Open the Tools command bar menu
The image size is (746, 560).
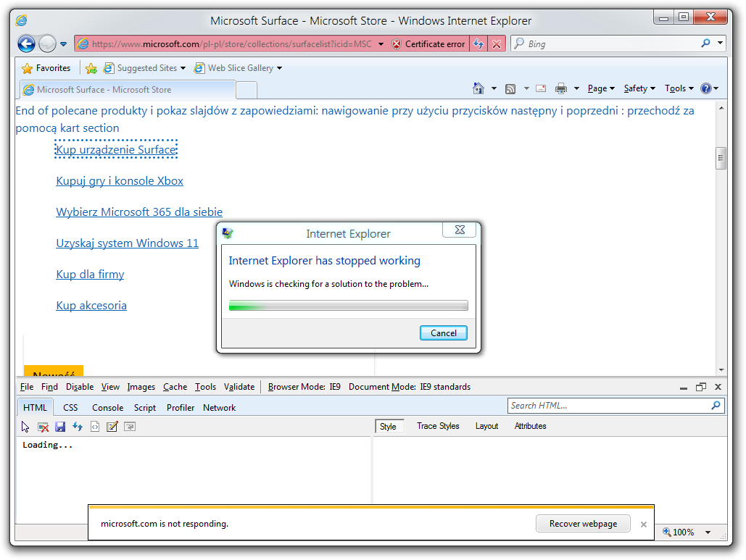click(679, 88)
